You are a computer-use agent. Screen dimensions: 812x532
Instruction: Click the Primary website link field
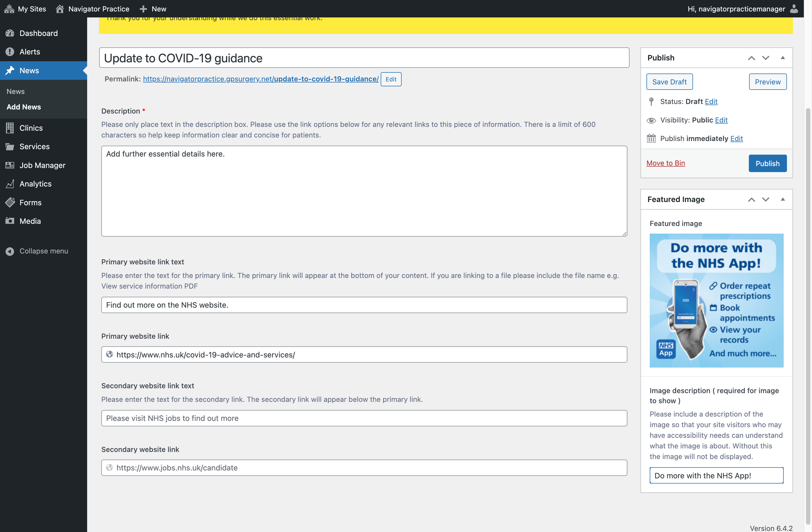coord(364,354)
